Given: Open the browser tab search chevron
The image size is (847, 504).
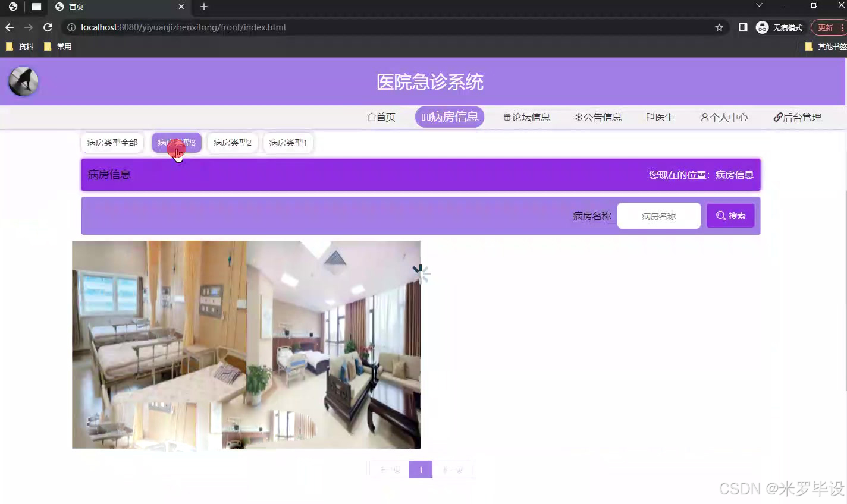Looking at the screenshot, I should tap(759, 7).
